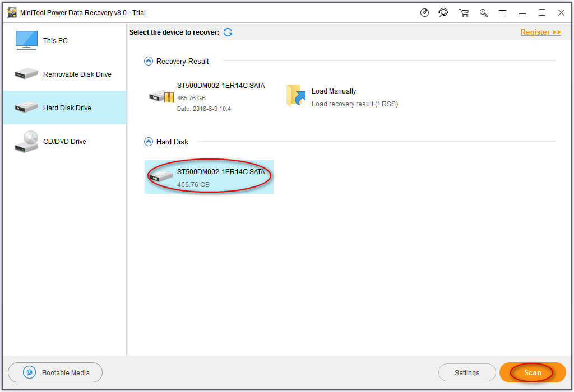This screenshot has height=392, width=574.
Task: Select Removable Disk Drive in sidebar
Action: (x=64, y=74)
